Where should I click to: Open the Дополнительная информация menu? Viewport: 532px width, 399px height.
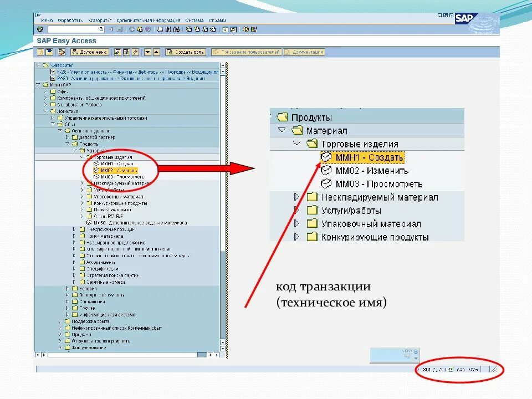[x=149, y=21]
